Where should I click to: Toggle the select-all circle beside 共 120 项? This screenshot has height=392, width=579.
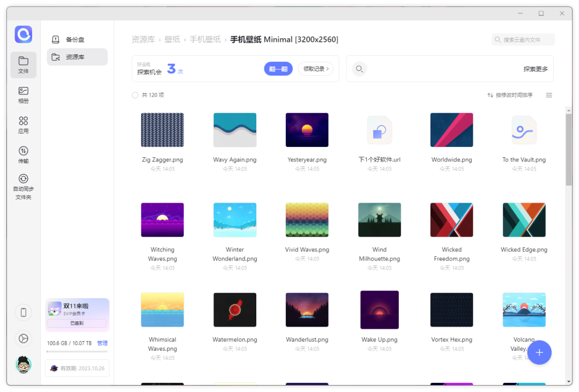pyautogui.click(x=135, y=95)
